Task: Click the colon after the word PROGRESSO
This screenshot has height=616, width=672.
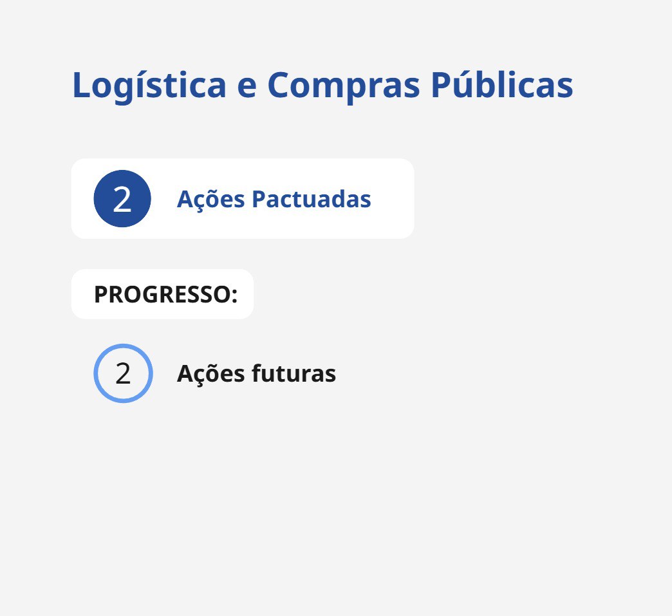Action: (x=234, y=295)
